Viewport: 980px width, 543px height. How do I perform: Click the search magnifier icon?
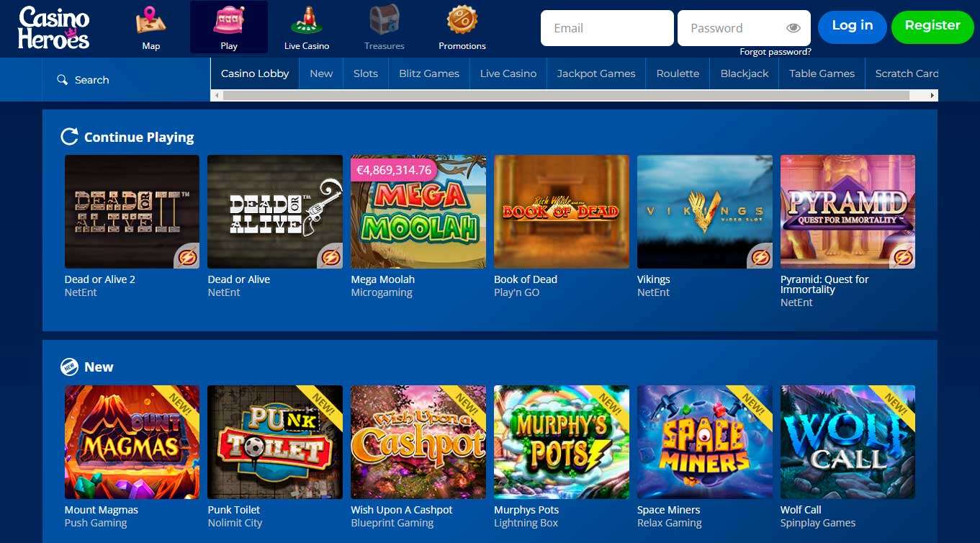pyautogui.click(x=63, y=80)
